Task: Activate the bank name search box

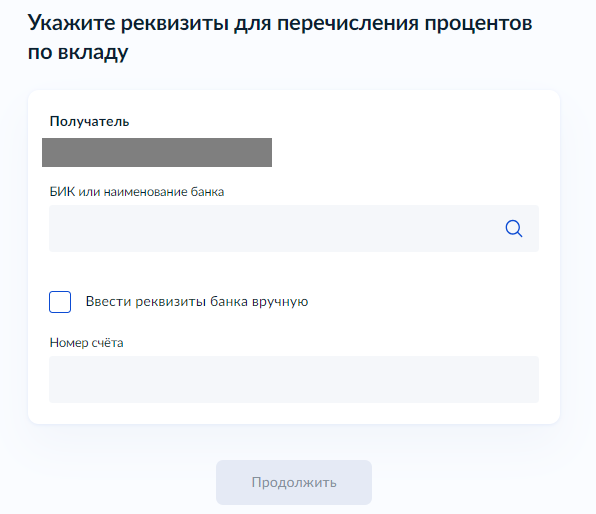Action: point(294,228)
